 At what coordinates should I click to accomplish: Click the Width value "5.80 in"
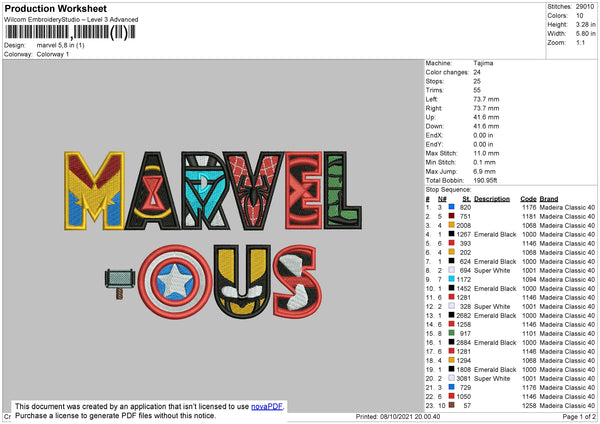coord(585,34)
